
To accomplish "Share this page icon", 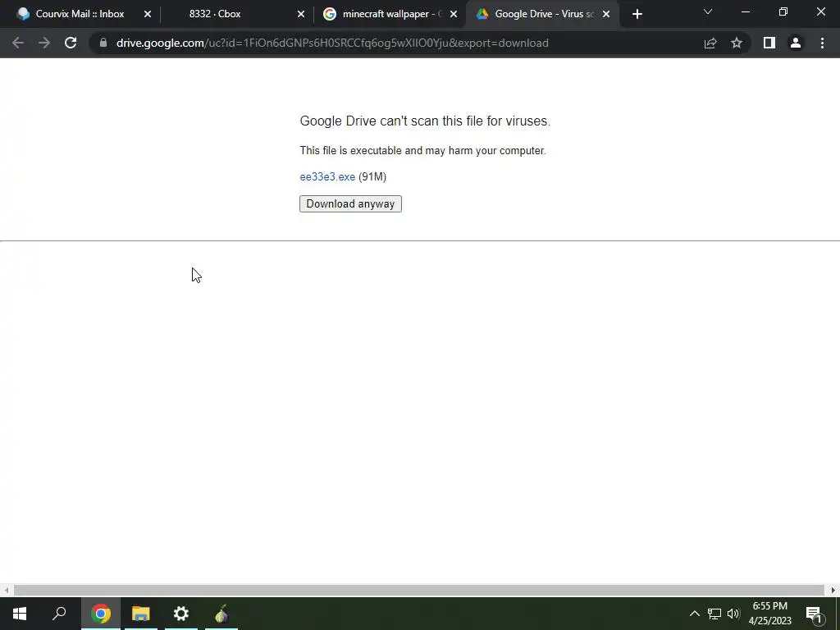I will tap(710, 43).
